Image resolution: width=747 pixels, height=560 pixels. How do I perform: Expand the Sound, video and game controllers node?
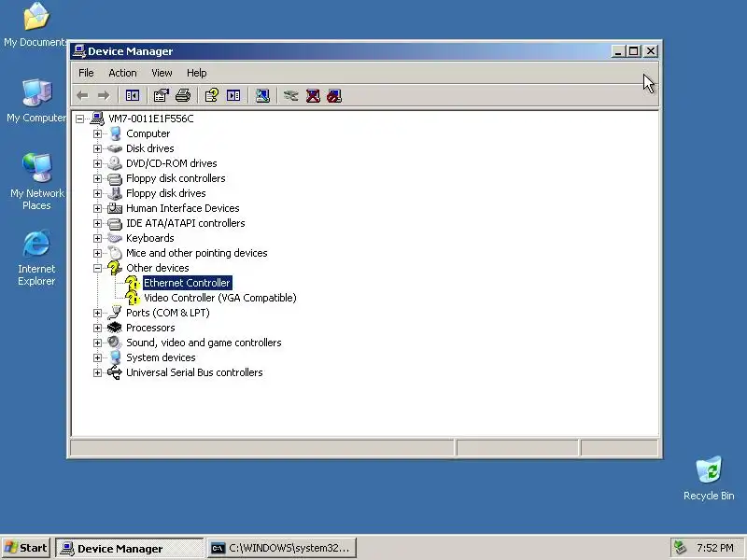pos(98,343)
